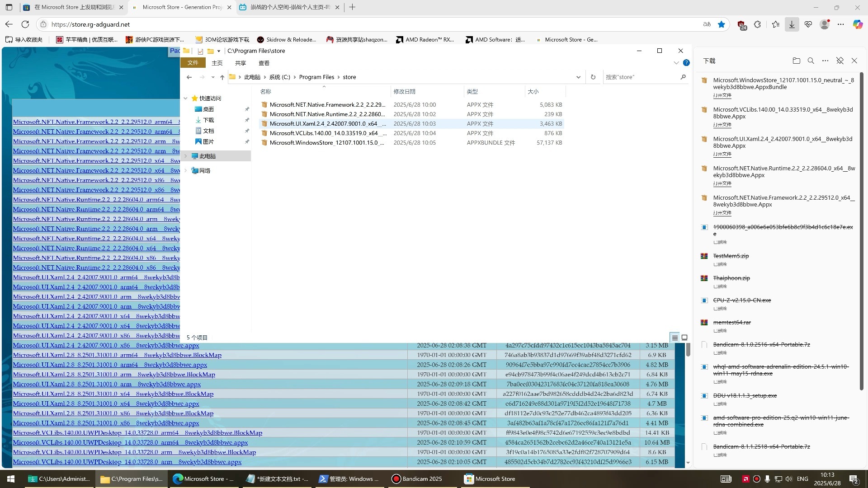The height and width of the screenshot is (488, 868).
Task: Switch to details view toggle
Action: coord(675,338)
